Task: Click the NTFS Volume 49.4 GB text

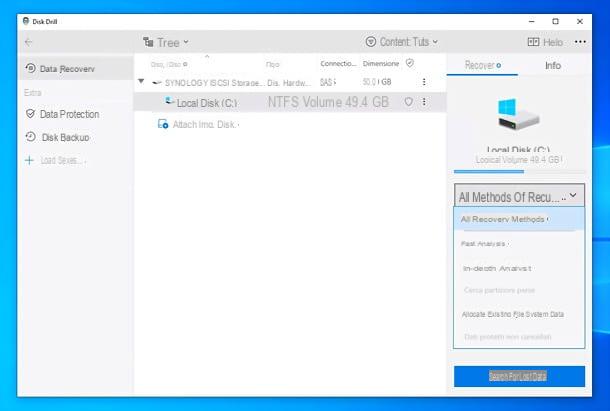Action: coord(328,102)
